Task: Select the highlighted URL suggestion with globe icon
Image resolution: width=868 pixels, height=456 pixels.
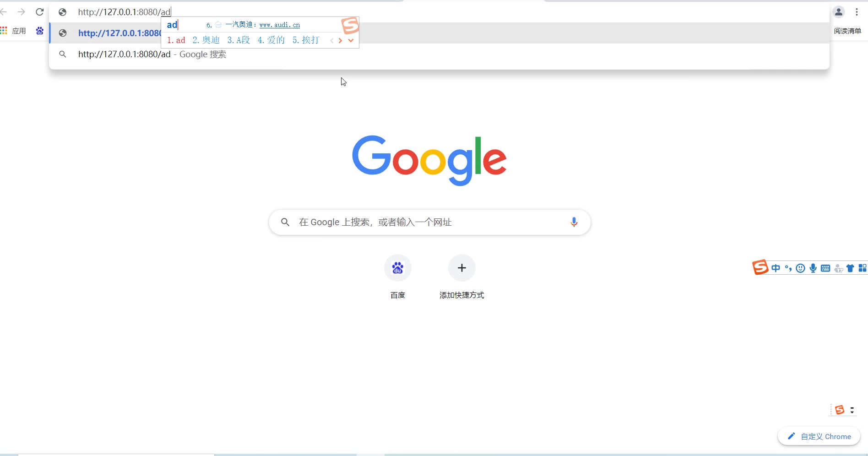Action: click(x=439, y=33)
